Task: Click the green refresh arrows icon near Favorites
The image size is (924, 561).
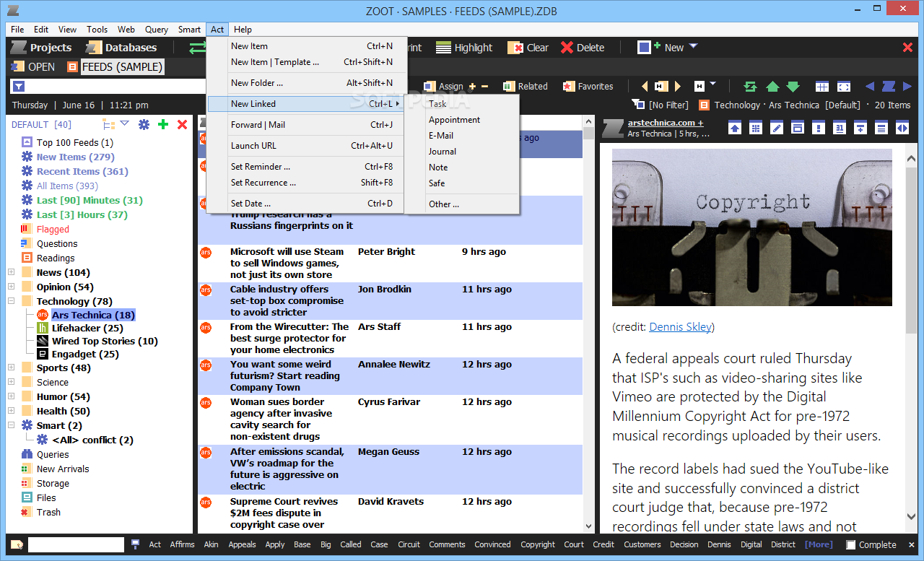Action: tap(751, 87)
